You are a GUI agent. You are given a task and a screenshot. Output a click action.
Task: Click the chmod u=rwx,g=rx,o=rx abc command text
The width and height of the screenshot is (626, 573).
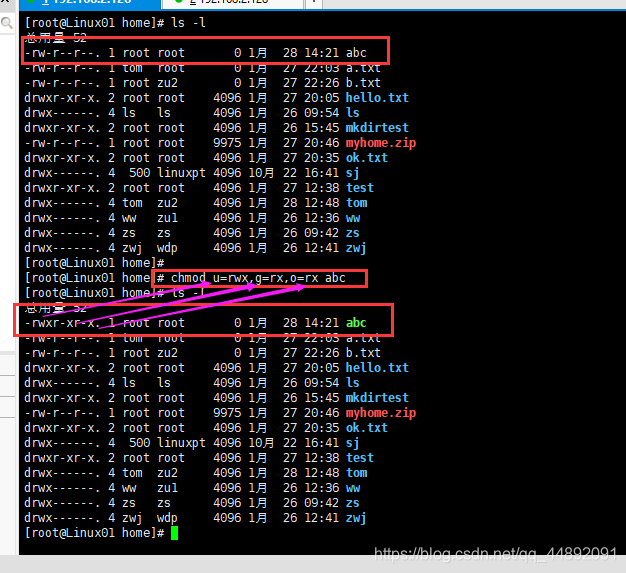258,278
